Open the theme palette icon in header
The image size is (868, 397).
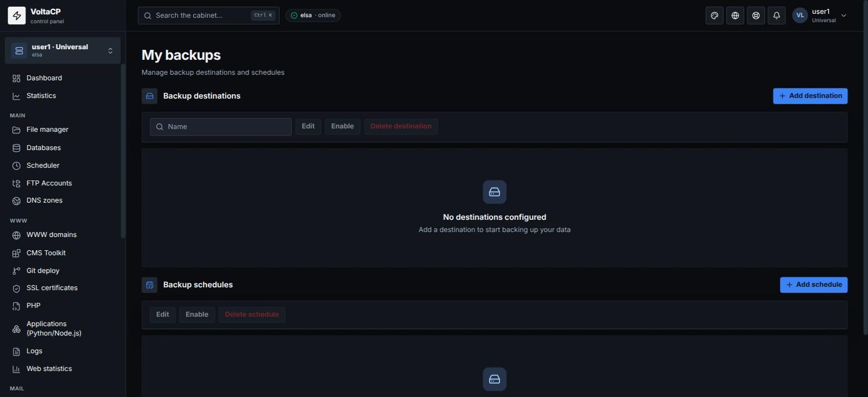point(715,16)
